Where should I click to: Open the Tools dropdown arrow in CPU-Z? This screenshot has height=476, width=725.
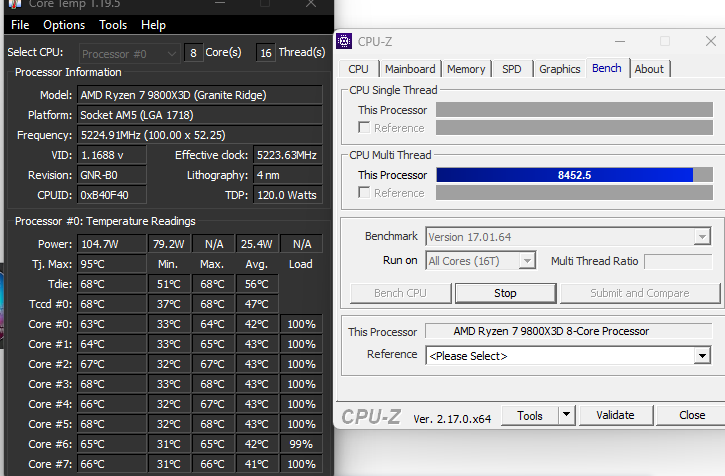click(566, 415)
